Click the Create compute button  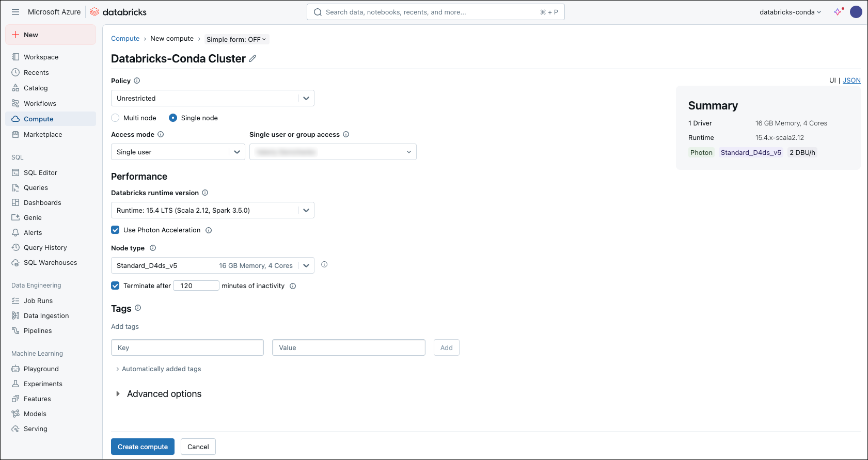143,447
